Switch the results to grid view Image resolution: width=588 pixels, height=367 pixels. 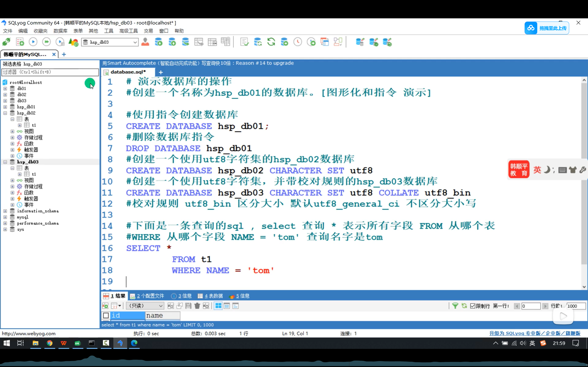click(x=218, y=306)
